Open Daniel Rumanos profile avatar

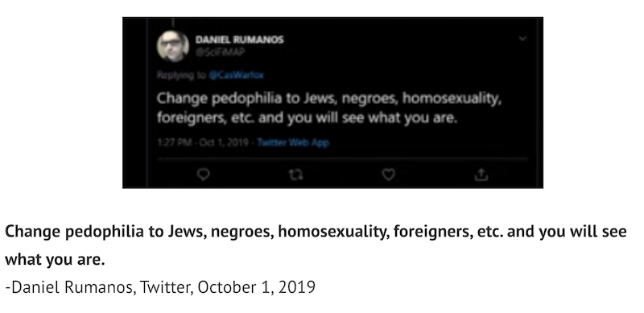[x=173, y=46]
